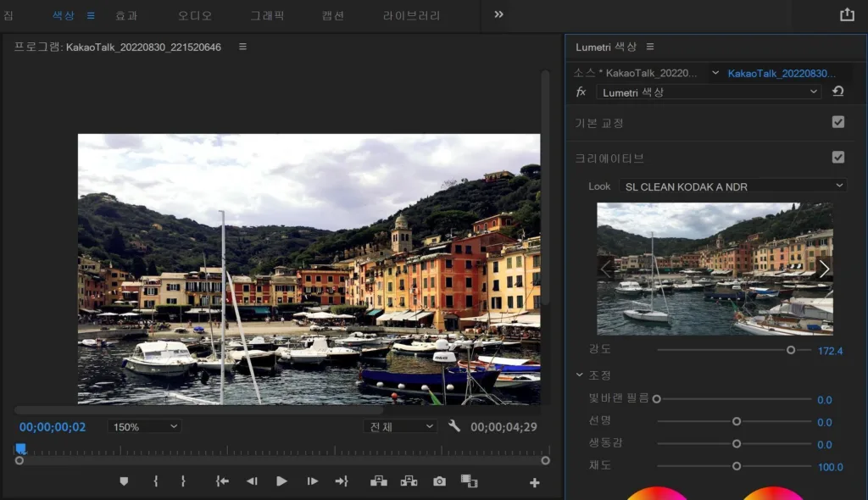The image size is (868, 500).
Task: Click the Program monitor horizontal scrollbar
Action: (x=198, y=410)
